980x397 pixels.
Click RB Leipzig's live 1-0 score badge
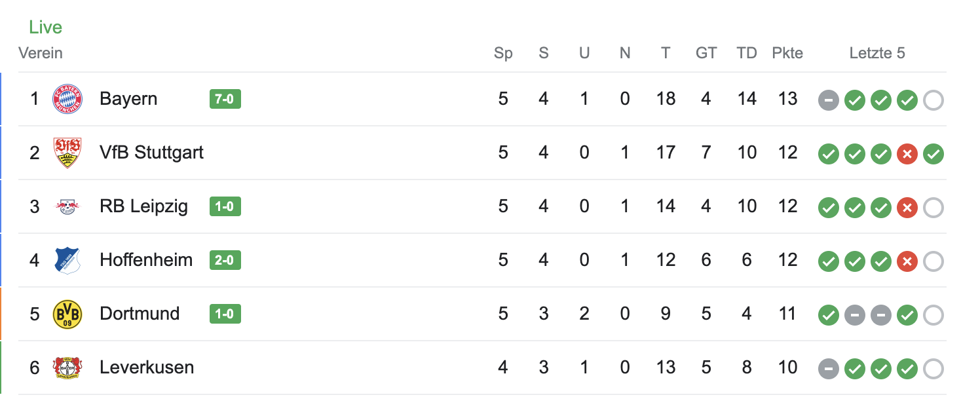click(225, 206)
